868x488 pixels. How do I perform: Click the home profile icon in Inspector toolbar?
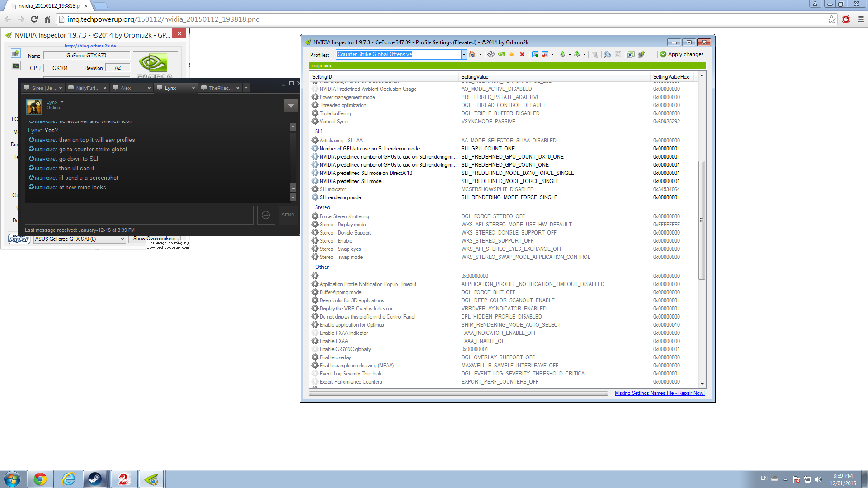(x=472, y=54)
